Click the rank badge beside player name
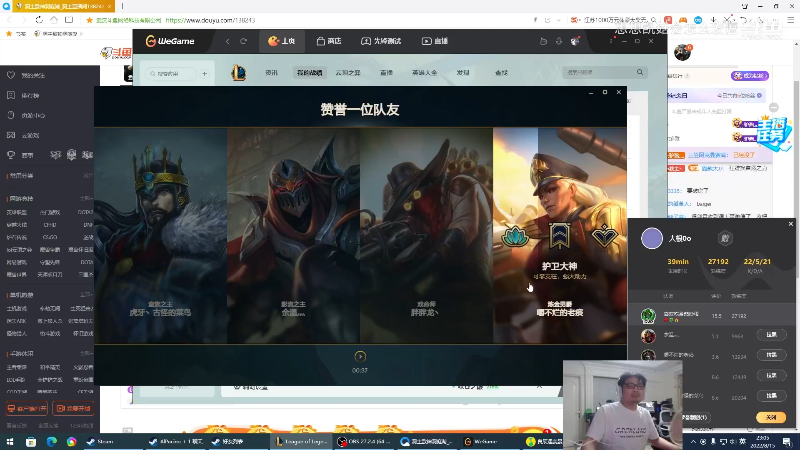 click(x=725, y=238)
